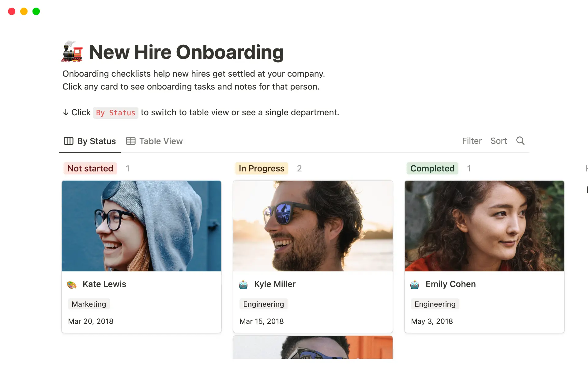This screenshot has height=368, width=588.
Task: Toggle In Progress status column
Action: tap(261, 168)
